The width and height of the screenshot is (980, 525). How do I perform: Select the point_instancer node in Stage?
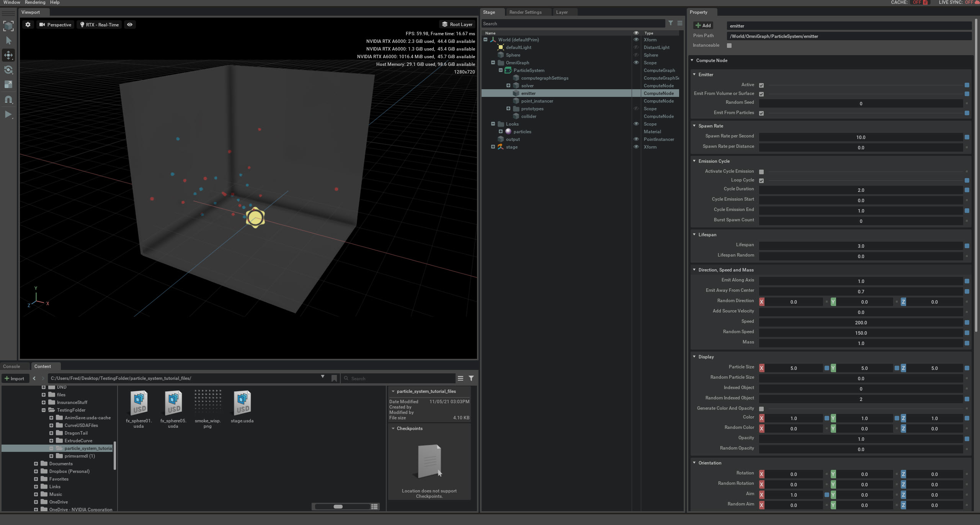537,101
